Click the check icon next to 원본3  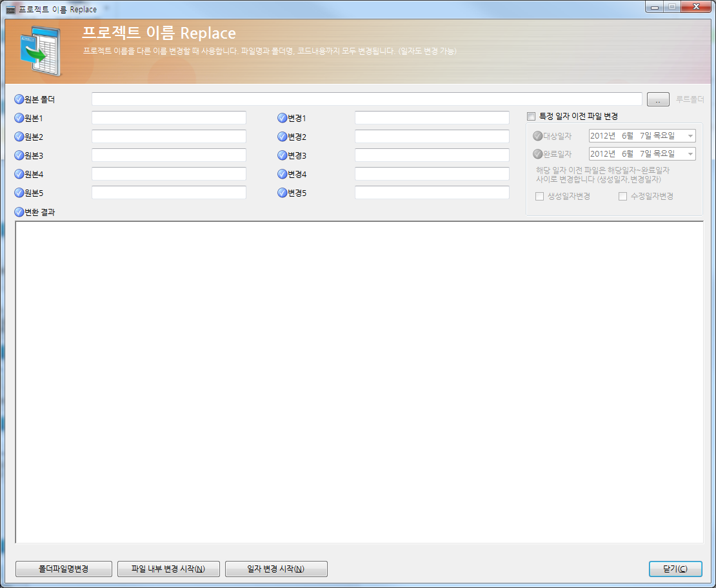[x=19, y=155]
